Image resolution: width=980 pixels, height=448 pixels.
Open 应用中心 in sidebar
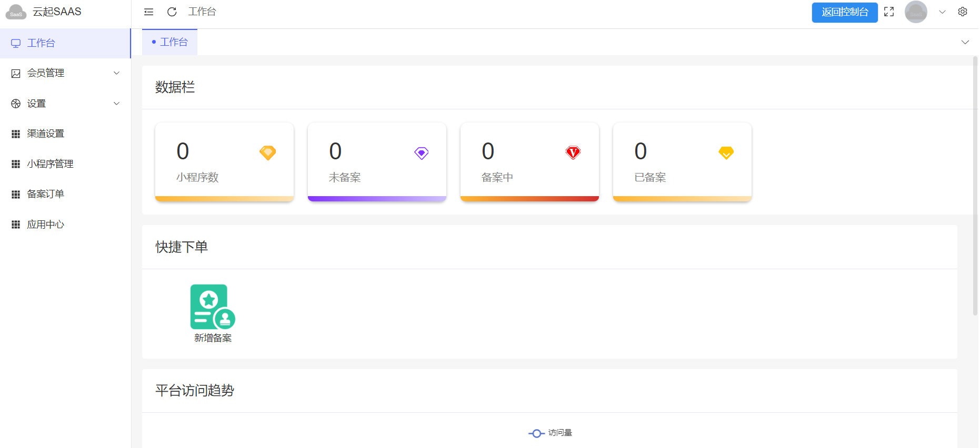(65, 225)
